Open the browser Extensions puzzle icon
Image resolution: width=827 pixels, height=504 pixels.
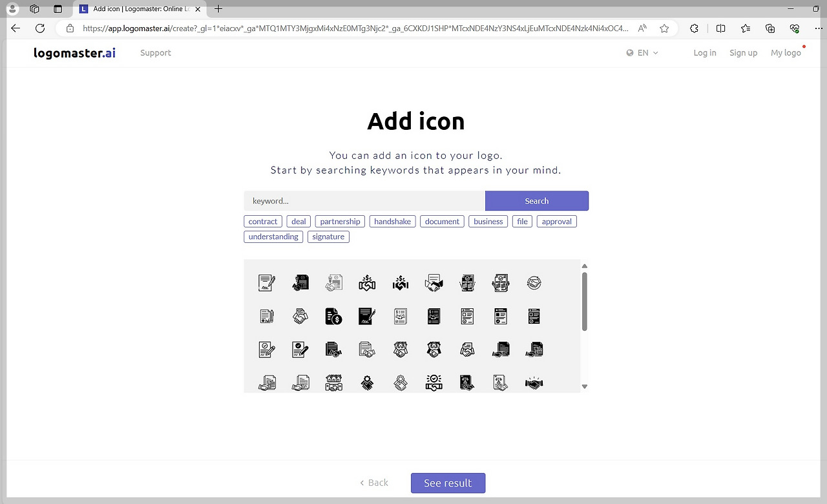694,28
